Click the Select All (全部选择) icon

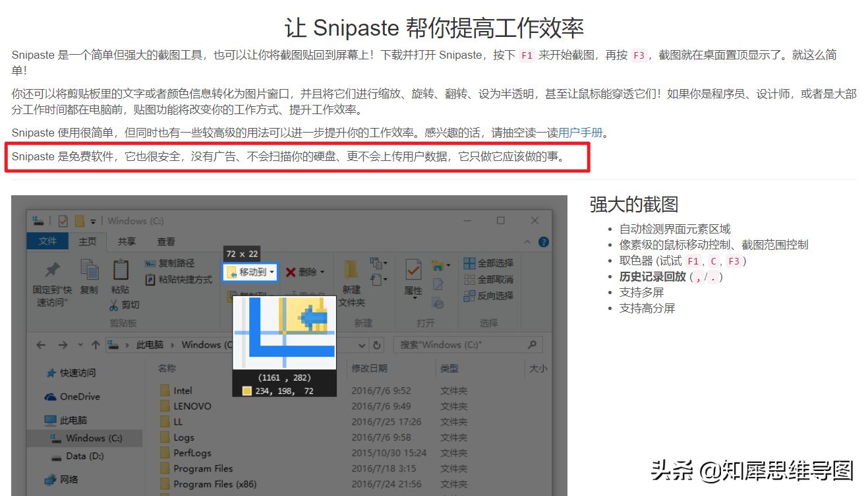click(470, 263)
